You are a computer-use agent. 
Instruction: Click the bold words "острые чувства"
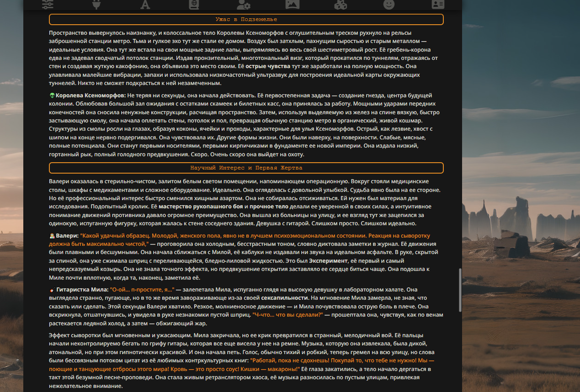(x=268, y=66)
